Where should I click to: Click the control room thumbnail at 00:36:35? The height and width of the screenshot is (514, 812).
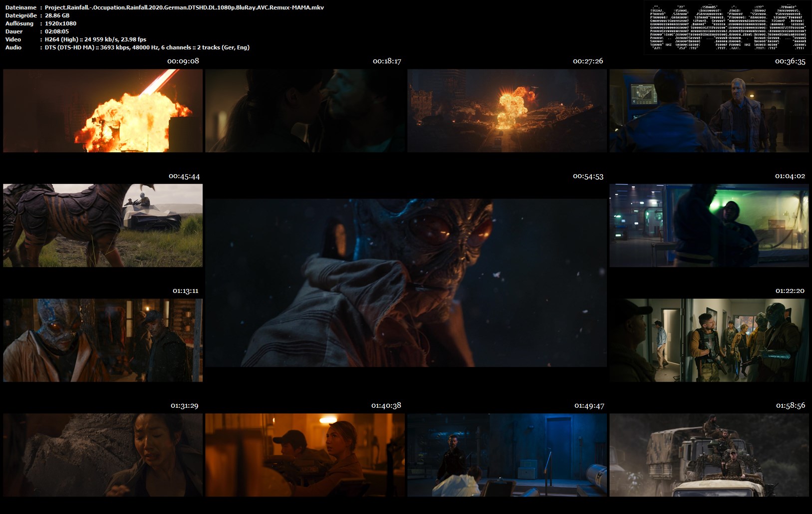pos(709,110)
